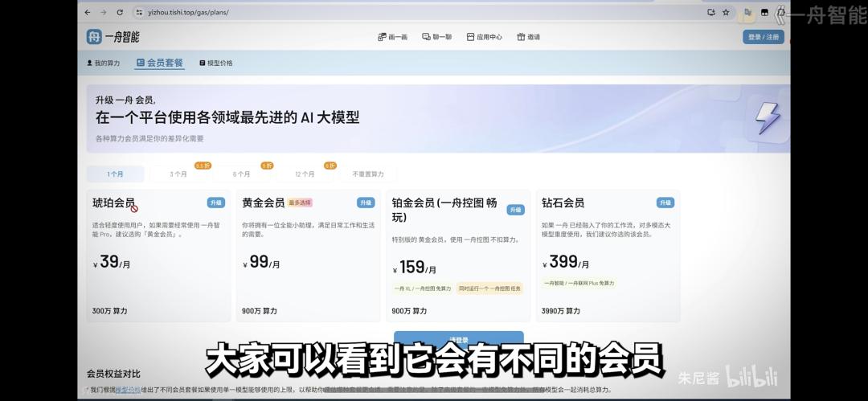
Task: Open site info icon beside the URL
Action: click(139, 12)
